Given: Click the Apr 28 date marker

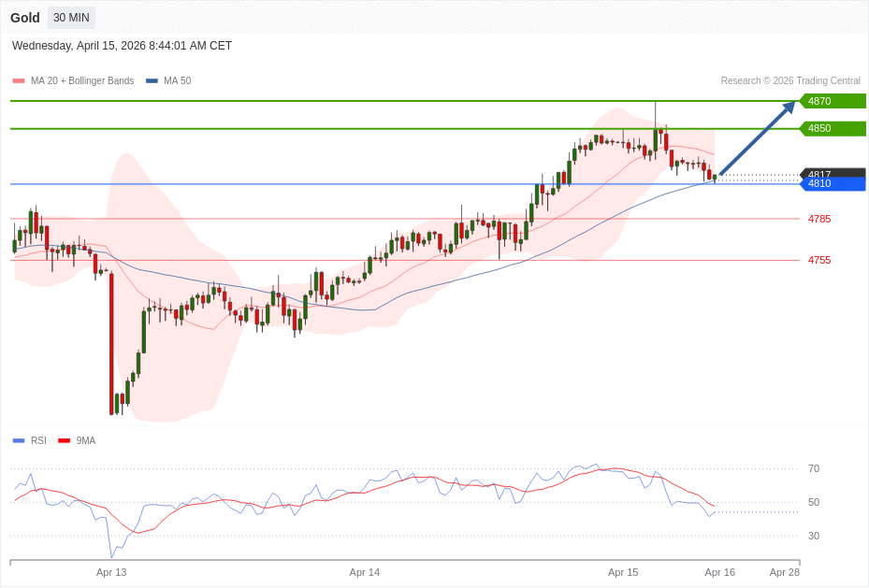Looking at the screenshot, I should [785, 572].
